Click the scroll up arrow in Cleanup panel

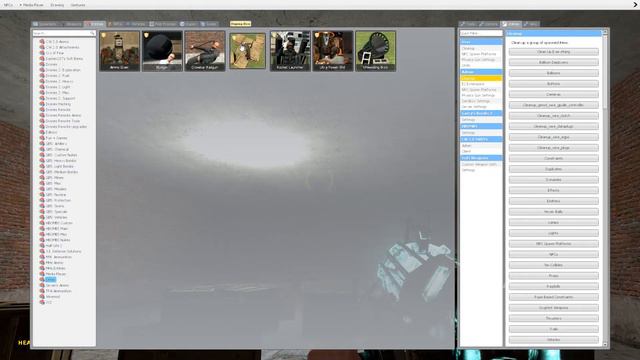pos(605,32)
